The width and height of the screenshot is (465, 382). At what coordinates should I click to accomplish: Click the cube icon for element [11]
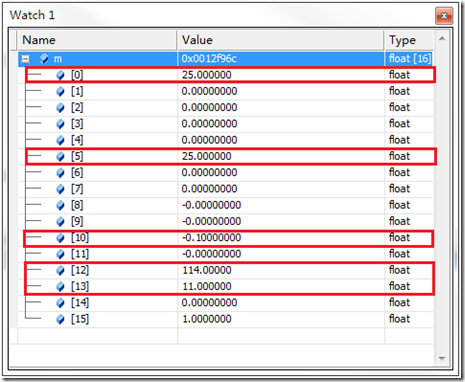[60, 254]
